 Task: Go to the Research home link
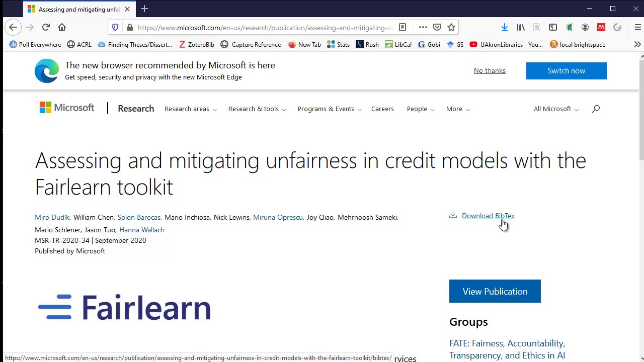tap(136, 109)
